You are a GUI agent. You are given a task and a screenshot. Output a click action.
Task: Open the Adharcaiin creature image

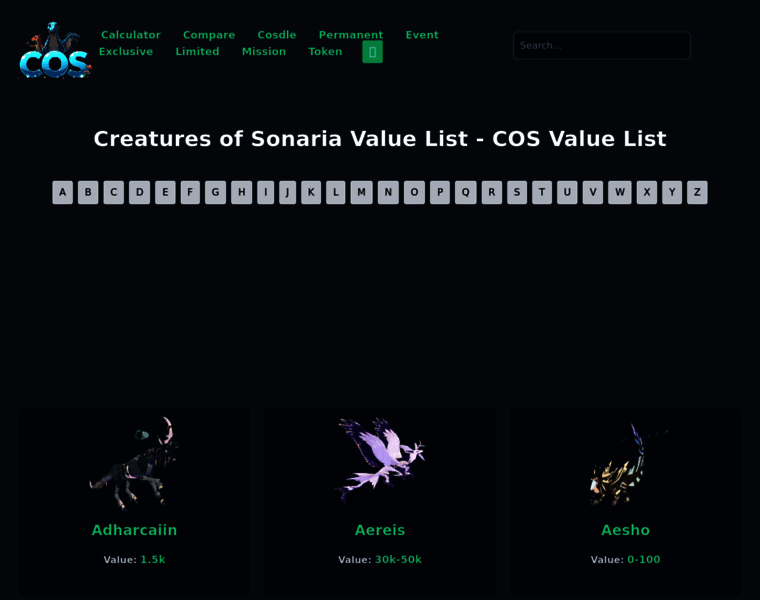coord(134,463)
